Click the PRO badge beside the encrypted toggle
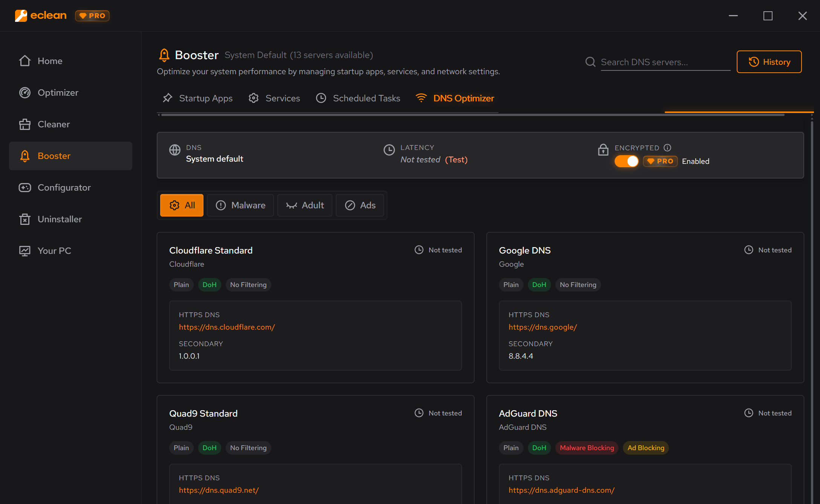Viewport: 820px width, 504px height. pyautogui.click(x=660, y=161)
